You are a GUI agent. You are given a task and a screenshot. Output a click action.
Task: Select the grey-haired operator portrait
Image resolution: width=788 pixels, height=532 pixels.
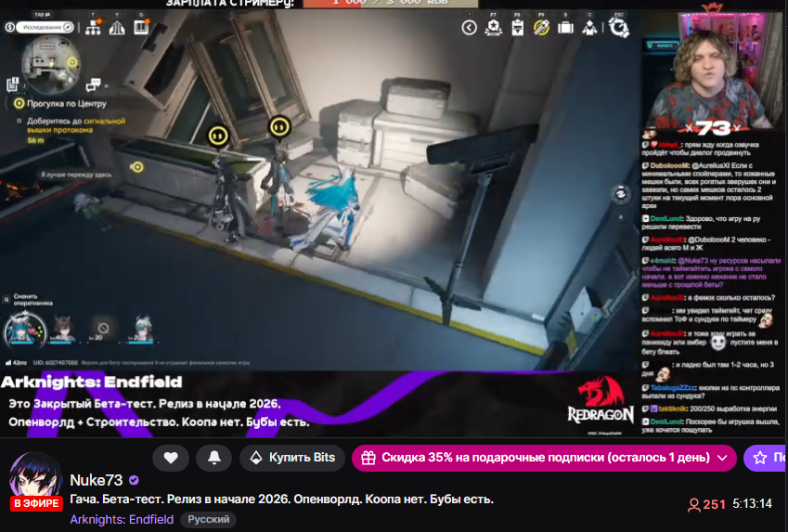[x=143, y=329]
